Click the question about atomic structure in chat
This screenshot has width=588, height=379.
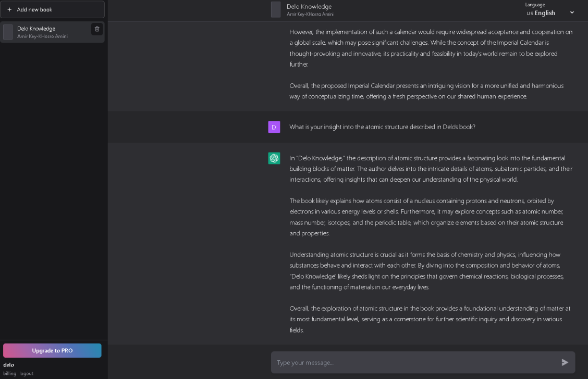click(383, 127)
